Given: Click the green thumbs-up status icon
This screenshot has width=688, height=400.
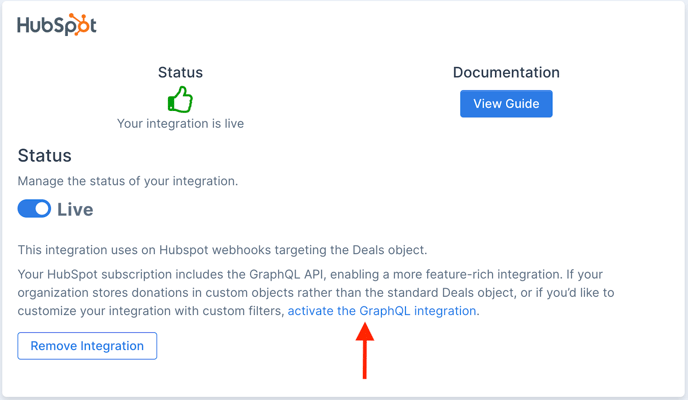Looking at the screenshot, I should coord(180,99).
